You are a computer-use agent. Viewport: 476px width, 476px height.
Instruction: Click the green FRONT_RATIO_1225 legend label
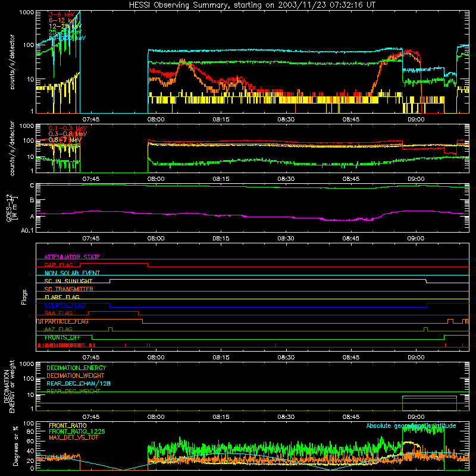click(x=77, y=431)
